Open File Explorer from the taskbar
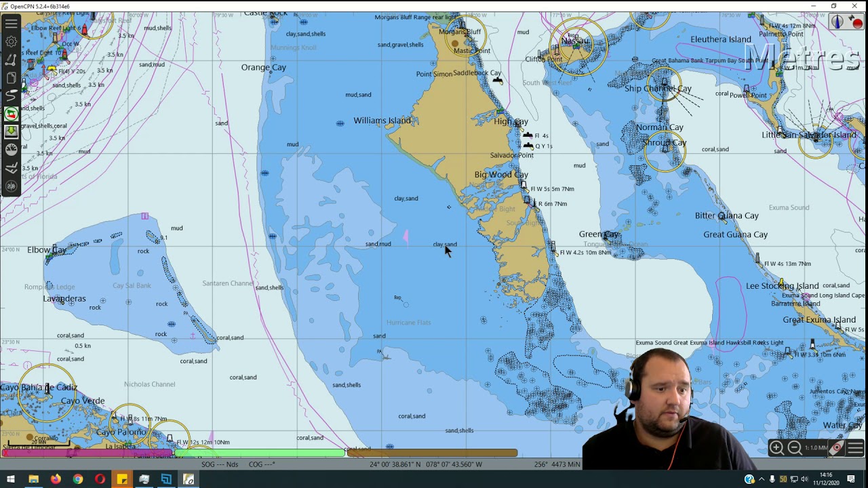The image size is (868, 488). (33, 480)
